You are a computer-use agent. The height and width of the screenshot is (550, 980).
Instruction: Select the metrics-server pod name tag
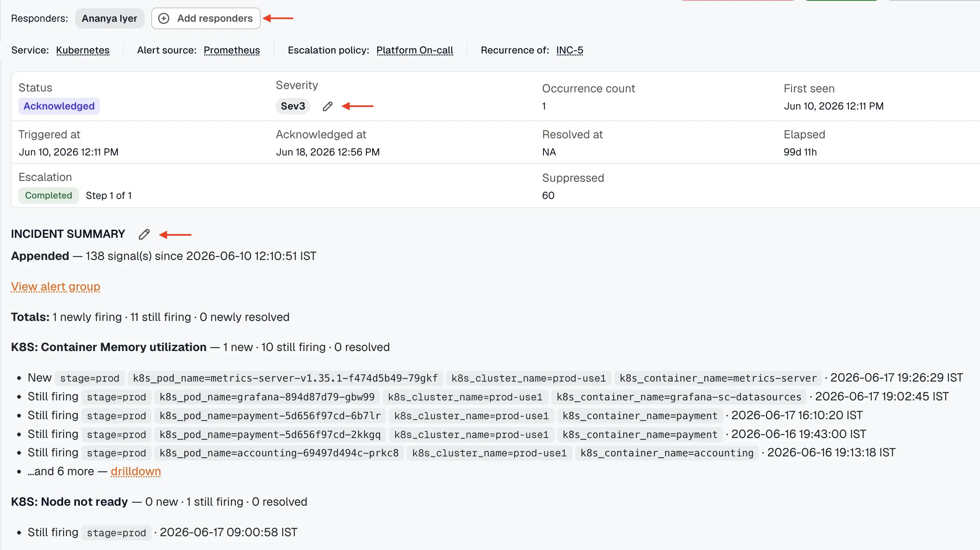click(285, 378)
